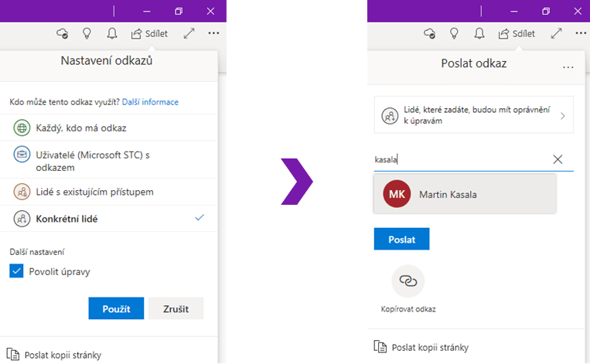This screenshot has width=590, height=364.
Task: Choose Uživatelé (Microsoft STC) s odkazem
Action: [91, 161]
